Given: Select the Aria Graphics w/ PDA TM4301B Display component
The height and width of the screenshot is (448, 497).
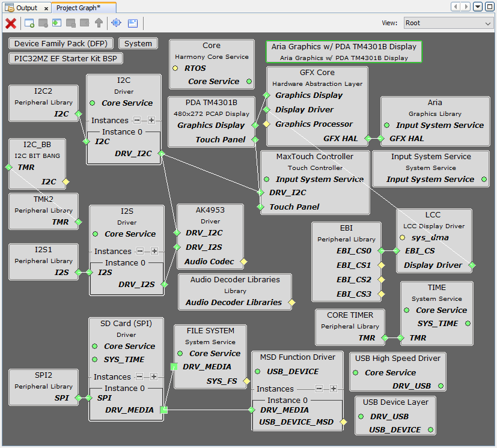Looking at the screenshot, I should tap(344, 52).
